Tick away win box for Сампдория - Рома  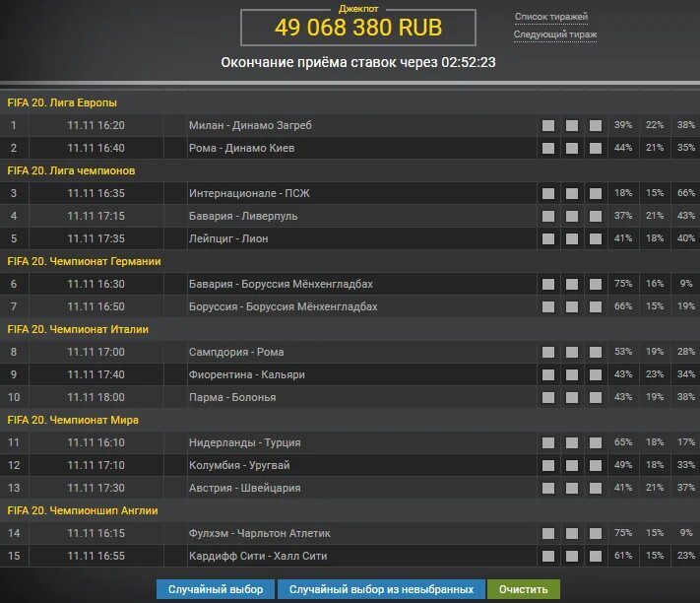click(596, 352)
